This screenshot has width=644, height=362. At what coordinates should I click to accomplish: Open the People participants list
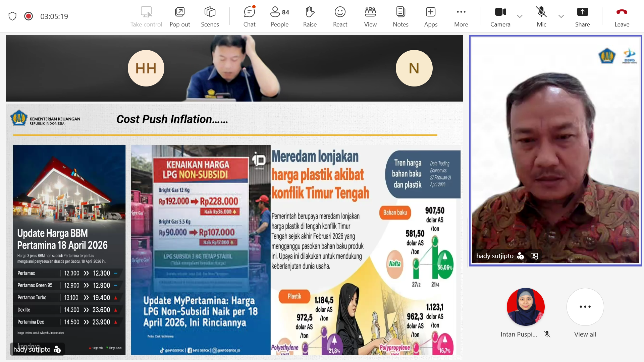click(x=280, y=16)
